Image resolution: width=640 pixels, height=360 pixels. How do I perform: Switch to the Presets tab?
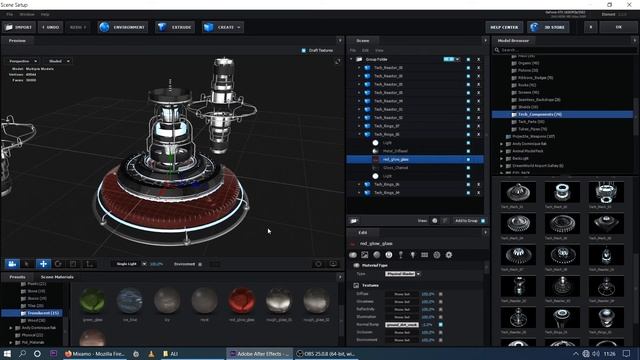click(17, 277)
